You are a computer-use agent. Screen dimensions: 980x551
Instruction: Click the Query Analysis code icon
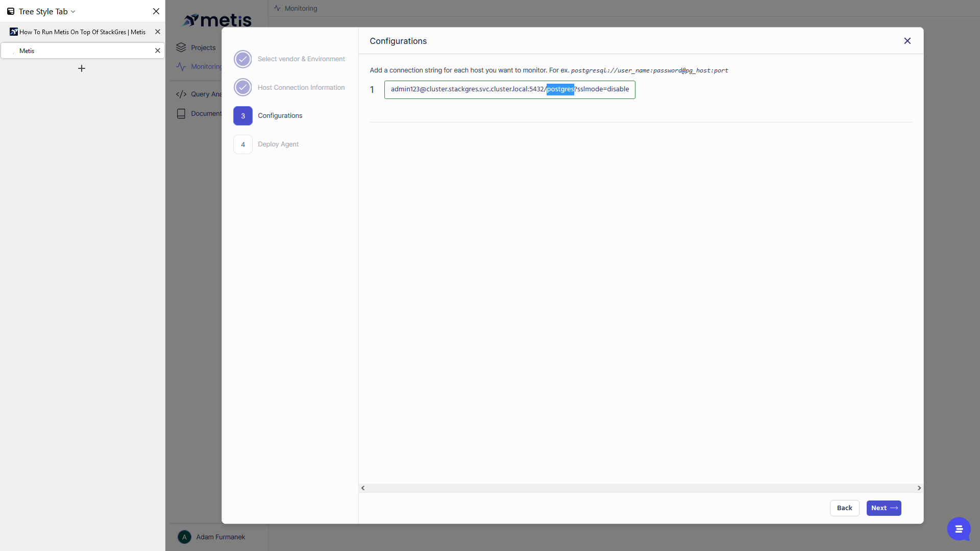tap(181, 94)
